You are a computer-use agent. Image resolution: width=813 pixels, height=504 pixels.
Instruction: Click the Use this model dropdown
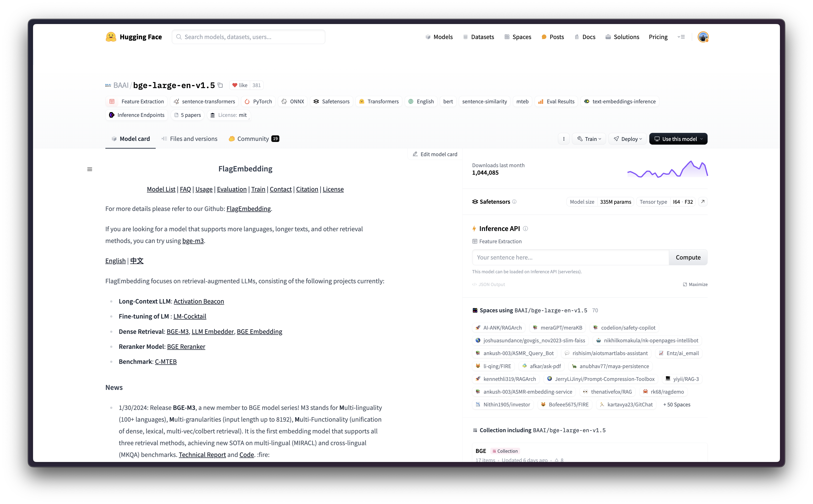pyautogui.click(x=678, y=139)
